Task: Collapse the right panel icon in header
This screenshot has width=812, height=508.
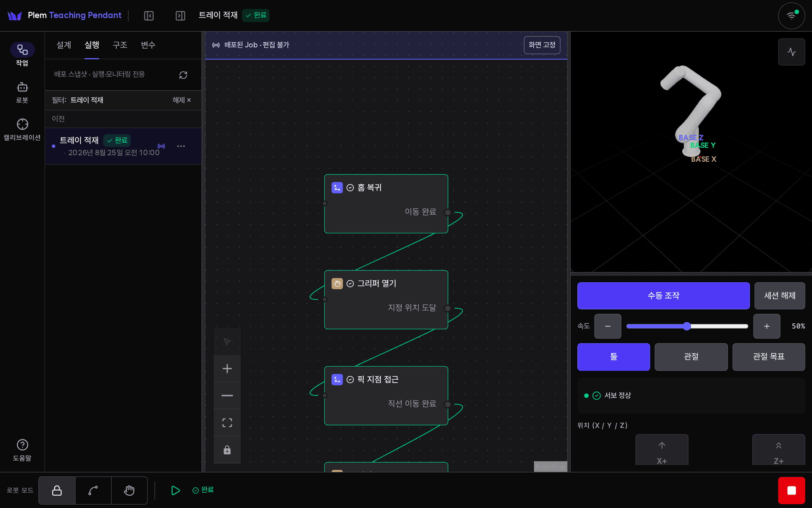Action: point(181,16)
